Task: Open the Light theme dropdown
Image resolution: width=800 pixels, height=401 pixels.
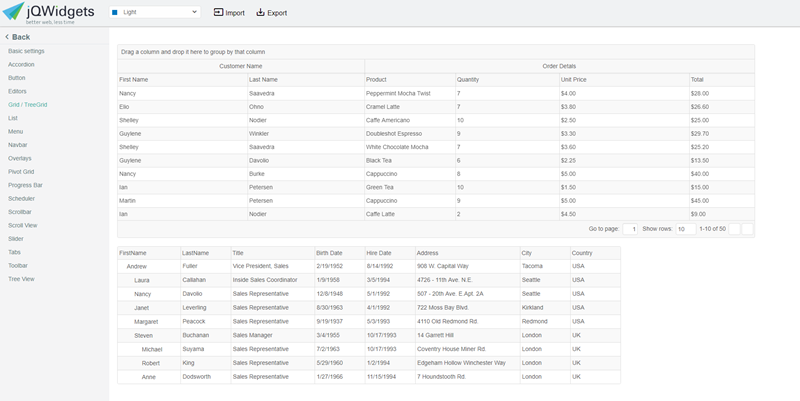Action: (x=153, y=13)
